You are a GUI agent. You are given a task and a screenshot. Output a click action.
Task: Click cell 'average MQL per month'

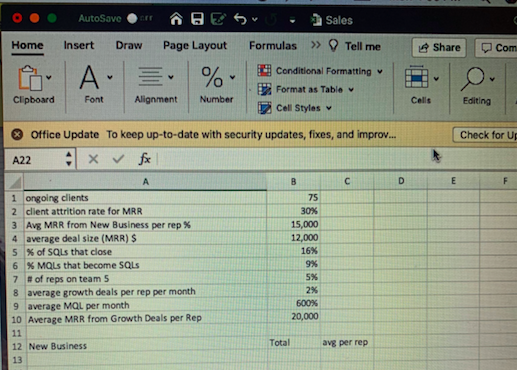(x=146, y=305)
